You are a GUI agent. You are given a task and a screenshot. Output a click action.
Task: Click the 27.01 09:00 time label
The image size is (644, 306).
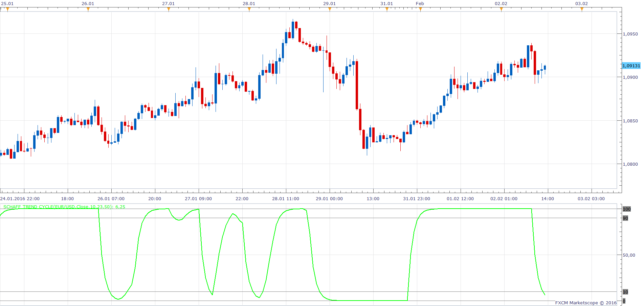[198, 198]
